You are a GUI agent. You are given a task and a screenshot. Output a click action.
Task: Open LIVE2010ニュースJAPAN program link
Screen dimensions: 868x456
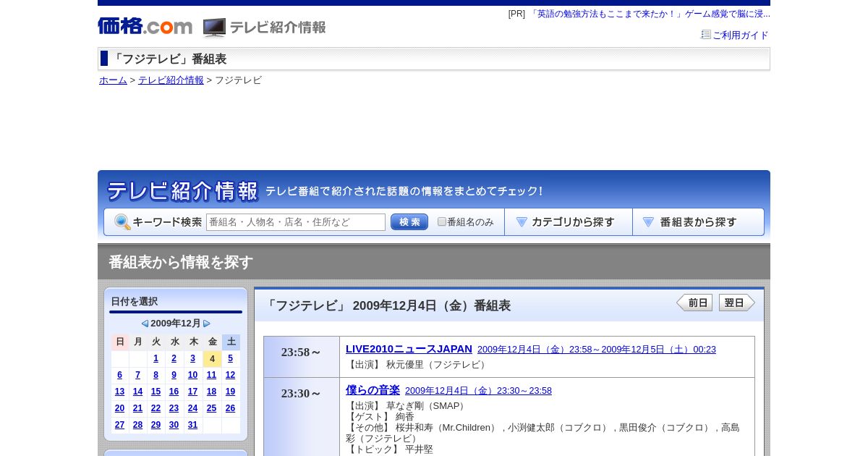(x=409, y=349)
